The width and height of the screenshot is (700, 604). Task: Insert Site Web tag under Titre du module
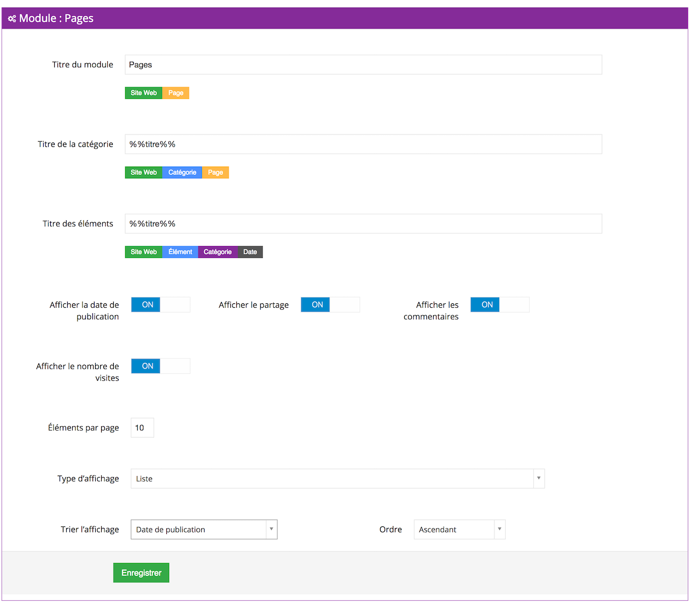(x=144, y=93)
